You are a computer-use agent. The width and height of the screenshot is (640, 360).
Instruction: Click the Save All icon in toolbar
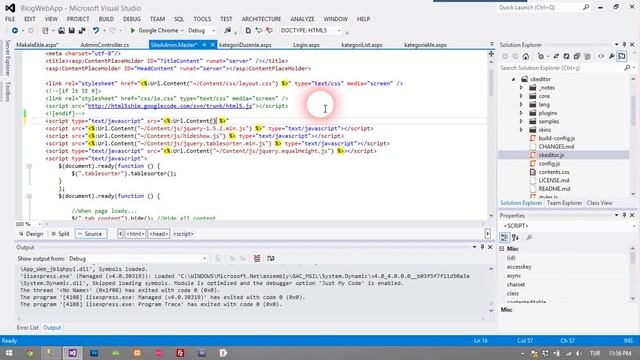point(82,31)
